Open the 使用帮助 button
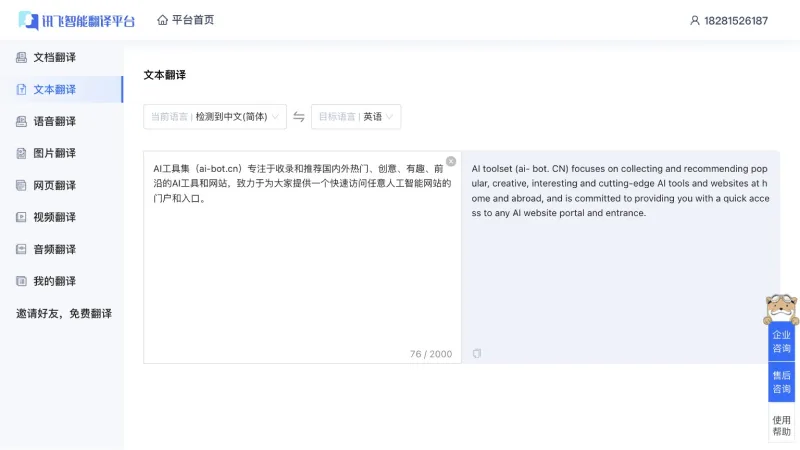The width and height of the screenshot is (800, 450). point(782,426)
